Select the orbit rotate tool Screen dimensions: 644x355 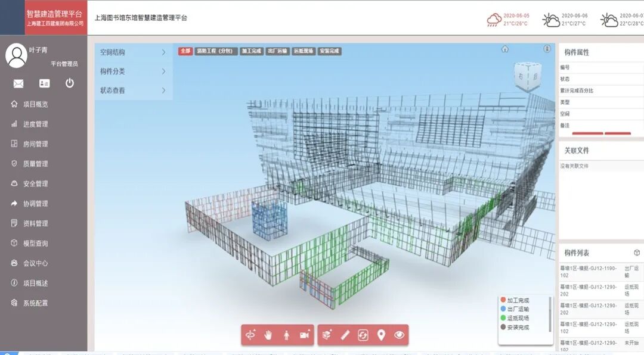coord(250,335)
